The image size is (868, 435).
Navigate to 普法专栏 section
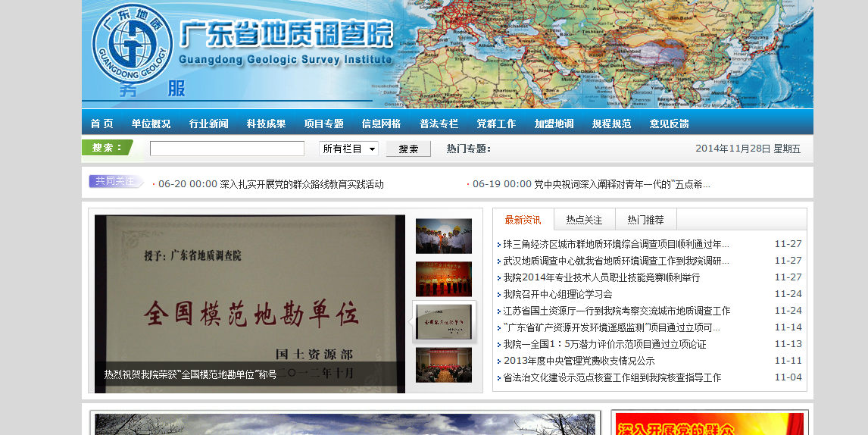(x=439, y=124)
